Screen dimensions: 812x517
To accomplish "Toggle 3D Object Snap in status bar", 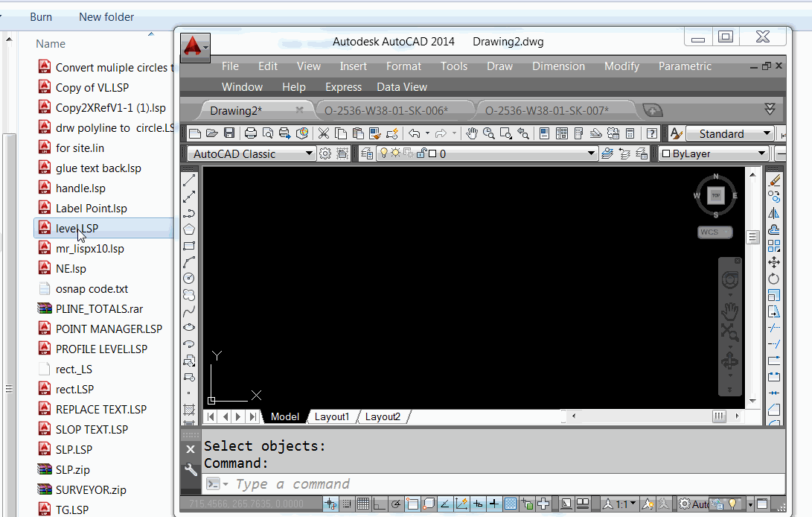I will (429, 504).
